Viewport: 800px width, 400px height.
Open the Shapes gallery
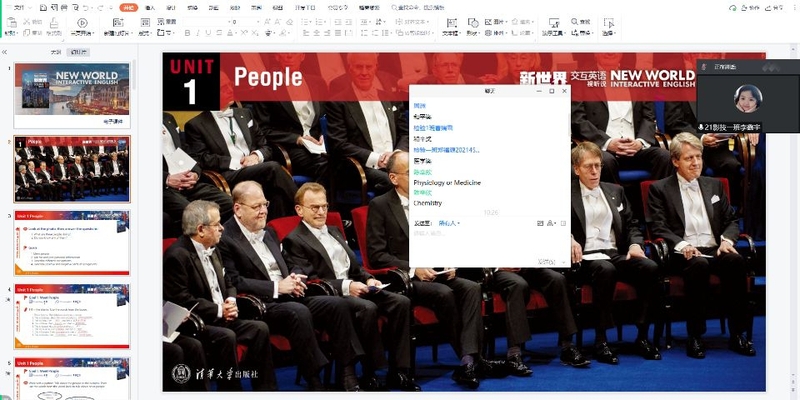473,26
